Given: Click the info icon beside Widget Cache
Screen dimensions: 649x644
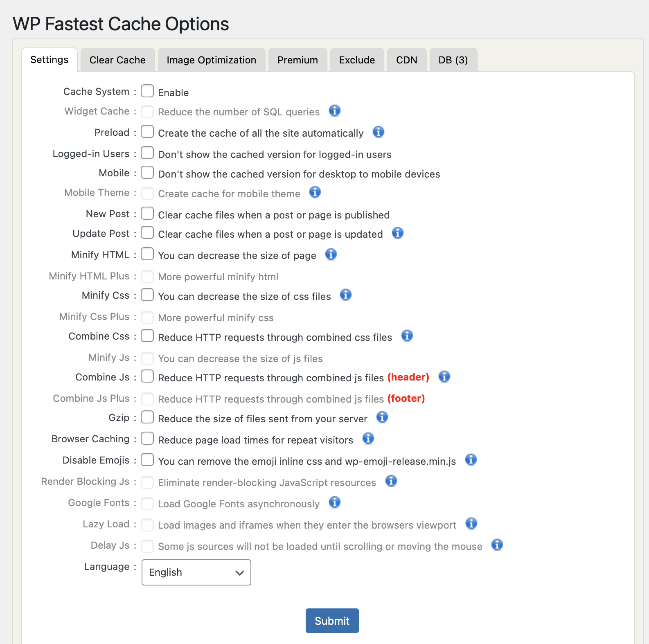Looking at the screenshot, I should pyautogui.click(x=334, y=111).
